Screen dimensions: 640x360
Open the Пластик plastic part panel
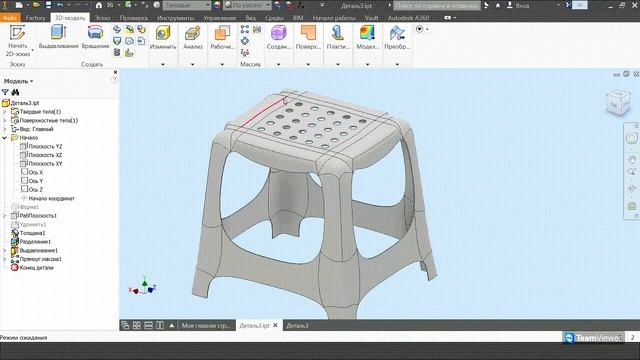point(338,38)
